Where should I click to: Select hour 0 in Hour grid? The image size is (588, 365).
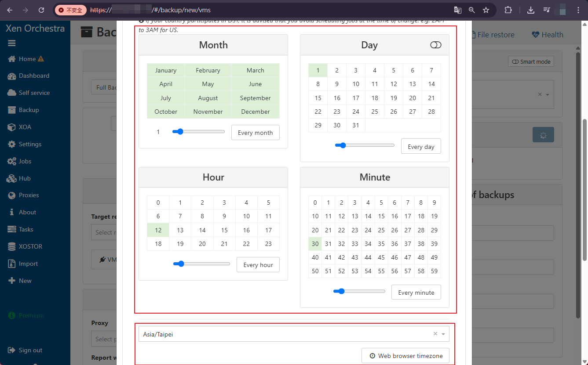tap(158, 202)
